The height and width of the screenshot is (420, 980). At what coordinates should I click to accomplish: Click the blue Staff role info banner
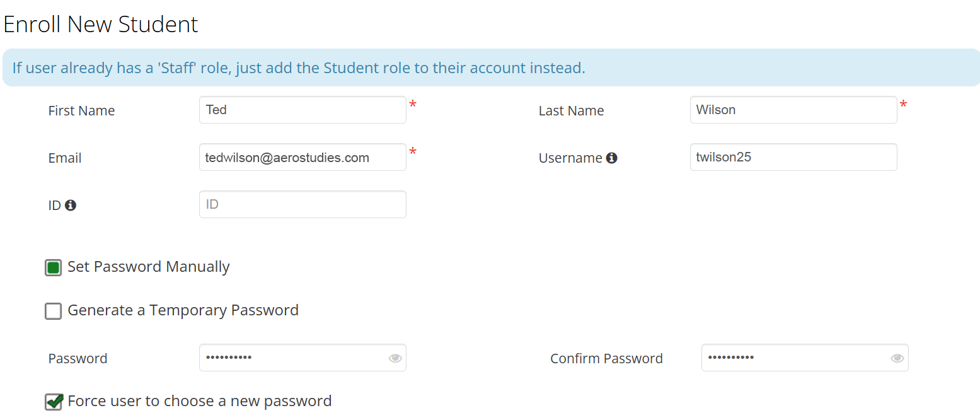[x=490, y=68]
